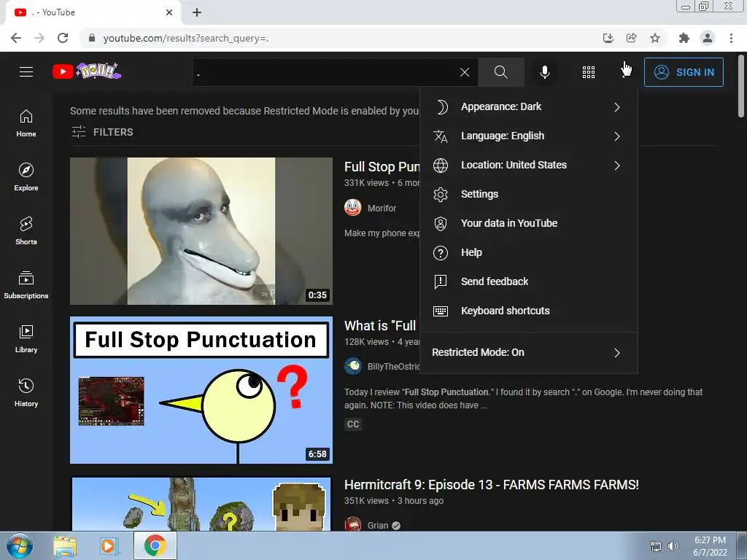747x560 pixels.
Task: Open Keyboard shortcuts entry
Action: (529, 311)
